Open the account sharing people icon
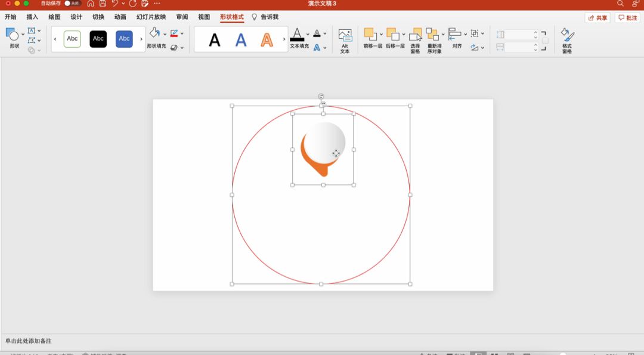This screenshot has width=644, height=355. 636,4
